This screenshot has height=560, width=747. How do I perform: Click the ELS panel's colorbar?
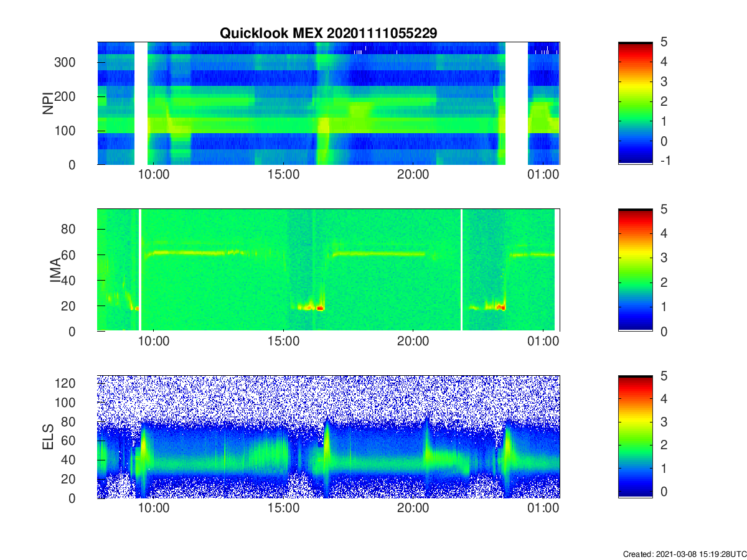tap(636, 437)
